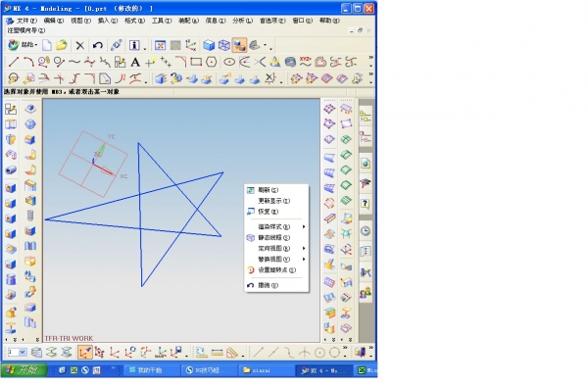Select the Arc tool
Viewport: 588px width, 387px height.
(x=28, y=62)
